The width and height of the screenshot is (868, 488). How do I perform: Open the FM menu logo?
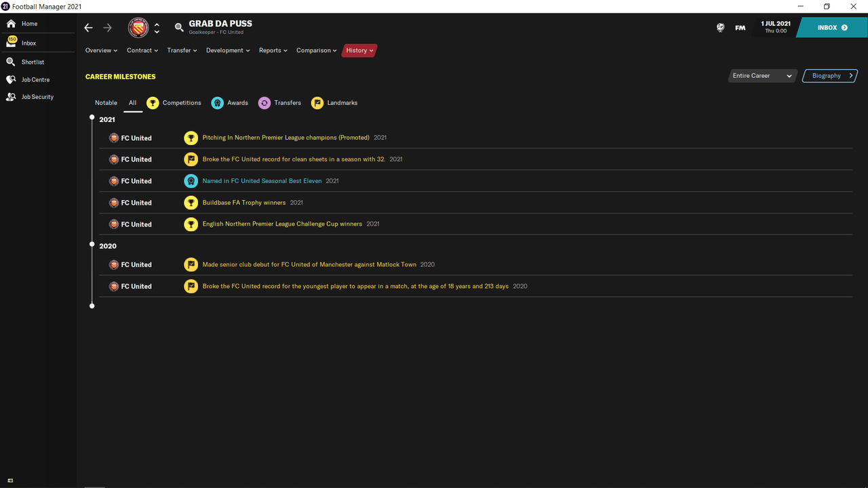point(740,28)
